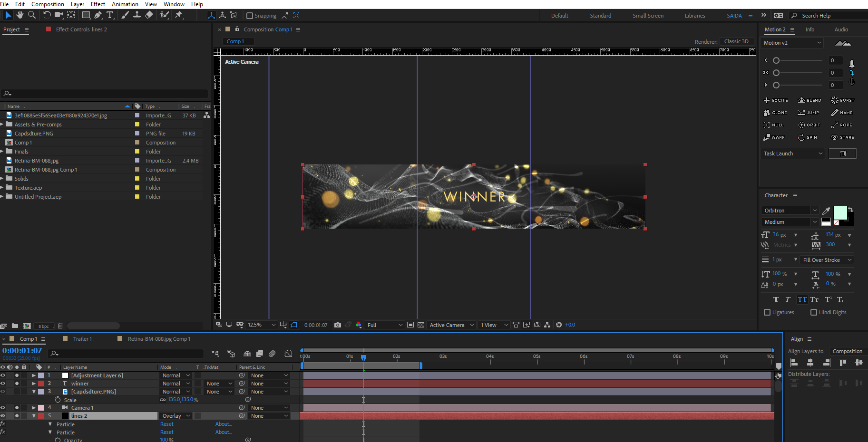Screen dimensions: 868x442
Task: Click Reset for the first Particle effect
Action: (167, 424)
